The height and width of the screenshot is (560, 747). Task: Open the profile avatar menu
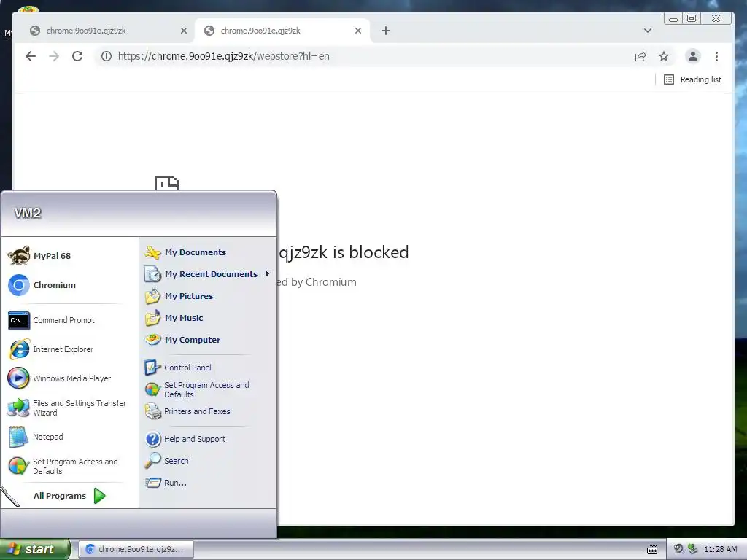(x=693, y=56)
